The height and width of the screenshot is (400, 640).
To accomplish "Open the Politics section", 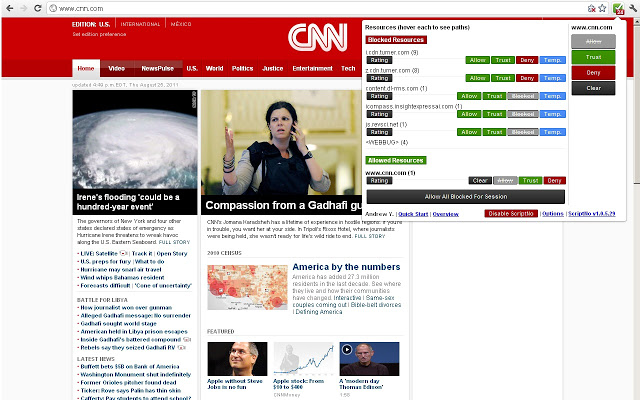I will pyautogui.click(x=242, y=69).
